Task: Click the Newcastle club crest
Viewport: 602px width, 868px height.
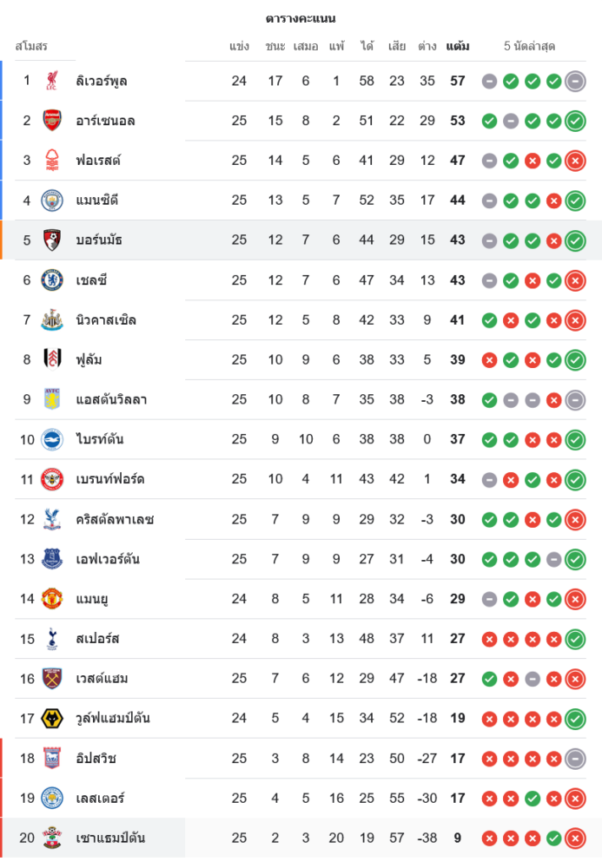Action: (52, 320)
